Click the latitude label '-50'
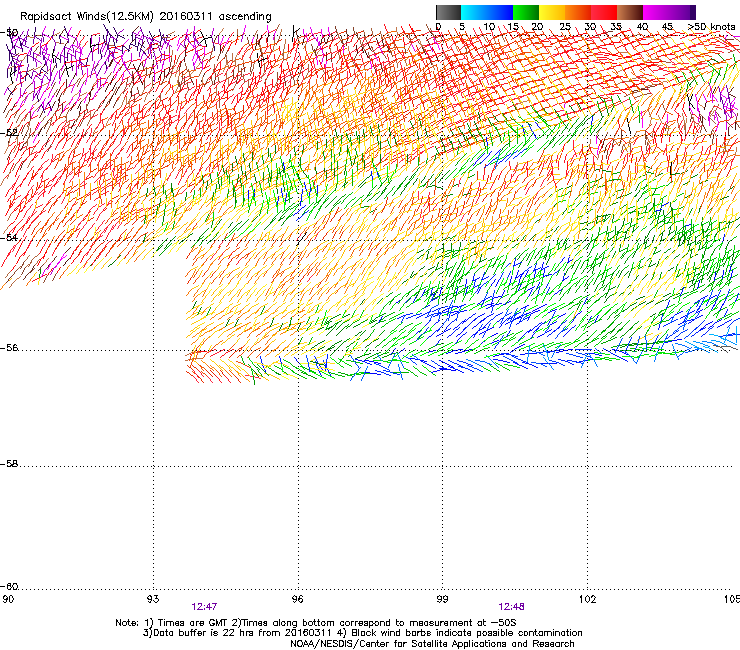Screen dimensions: 740x650 [x=9, y=33]
